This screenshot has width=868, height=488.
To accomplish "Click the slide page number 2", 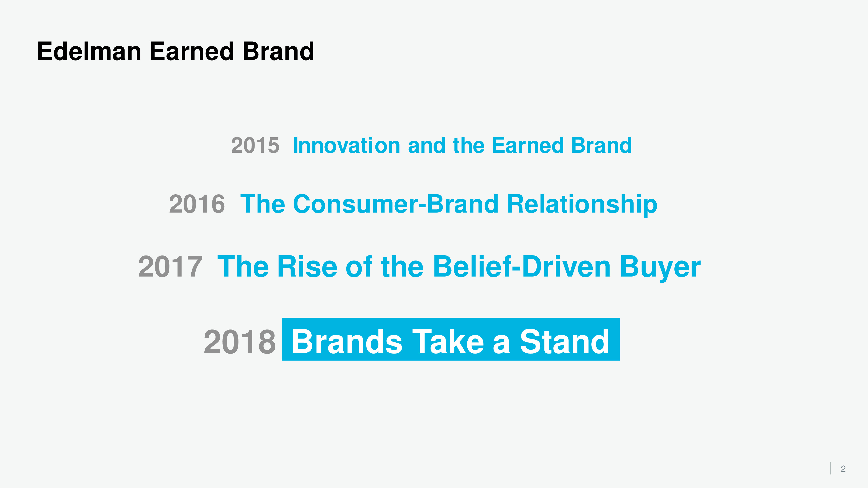I will click(x=843, y=469).
